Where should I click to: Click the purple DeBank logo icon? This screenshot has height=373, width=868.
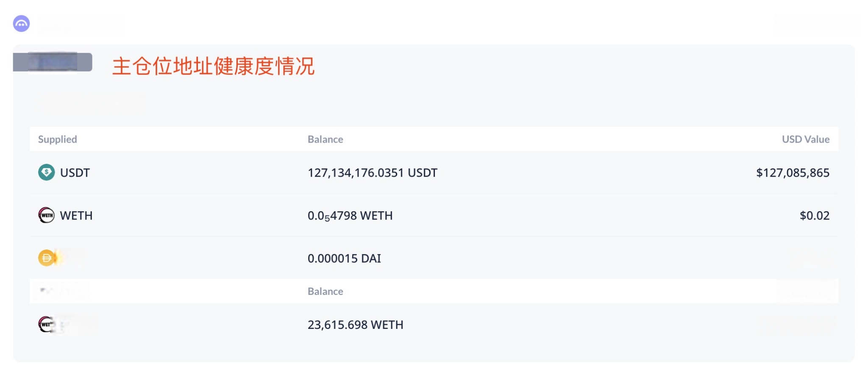coord(21,24)
